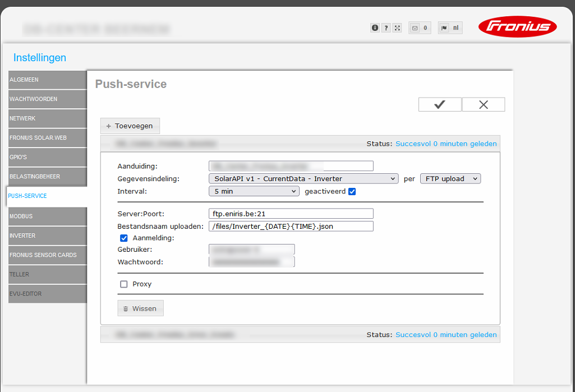575x392 pixels.
Task: Enable the Proxy checkbox
Action: point(124,284)
